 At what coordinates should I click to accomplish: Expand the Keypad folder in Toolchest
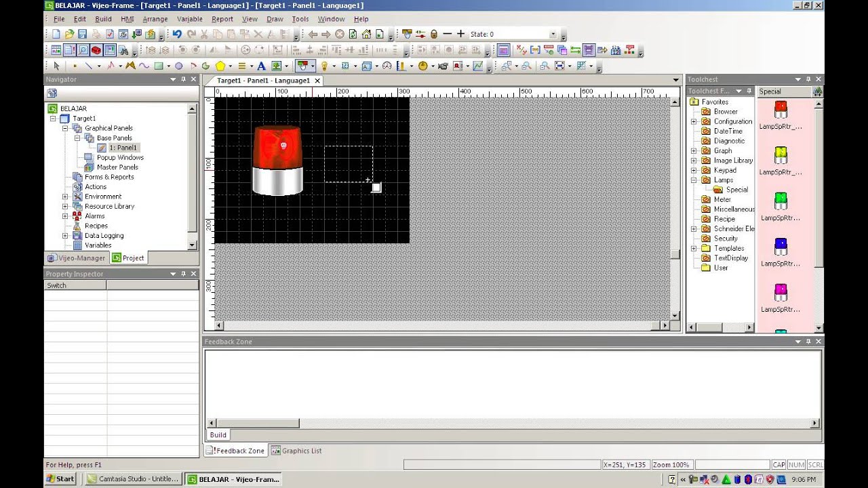coord(694,171)
